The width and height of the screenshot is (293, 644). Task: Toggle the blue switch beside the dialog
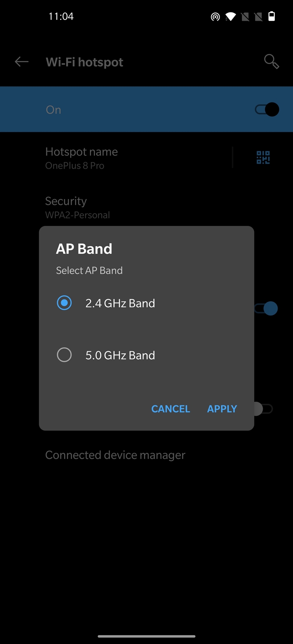pyautogui.click(x=266, y=308)
